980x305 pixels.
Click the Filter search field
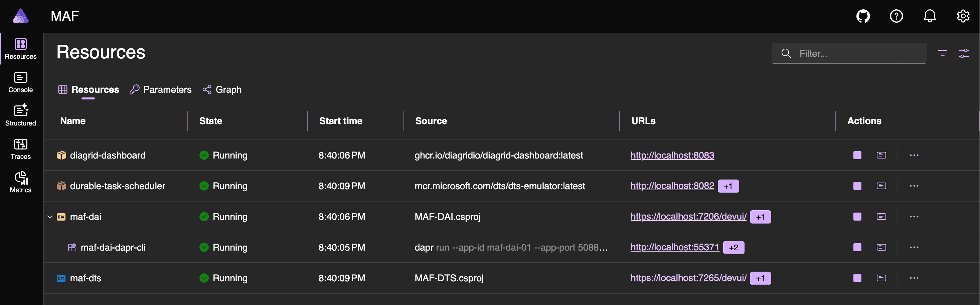coord(849,53)
